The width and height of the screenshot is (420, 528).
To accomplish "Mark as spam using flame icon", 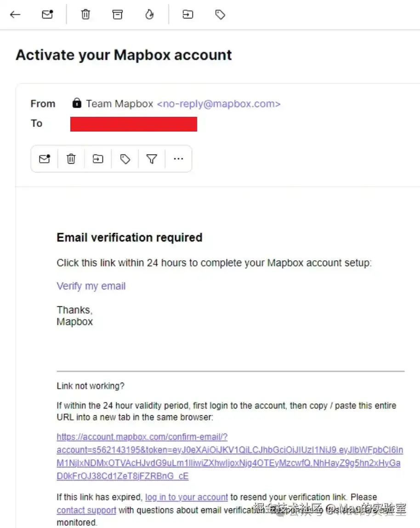I will [149, 15].
